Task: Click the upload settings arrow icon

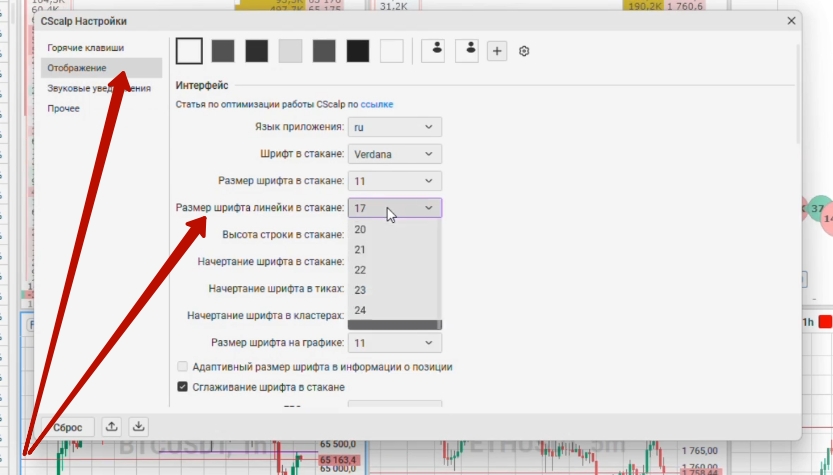Action: (112, 427)
